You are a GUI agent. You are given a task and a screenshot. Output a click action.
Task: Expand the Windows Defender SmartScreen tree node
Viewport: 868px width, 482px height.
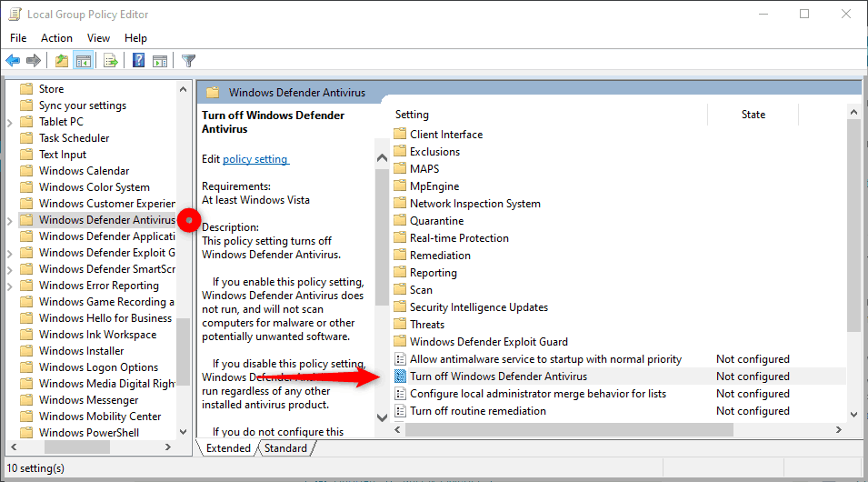(x=9, y=270)
